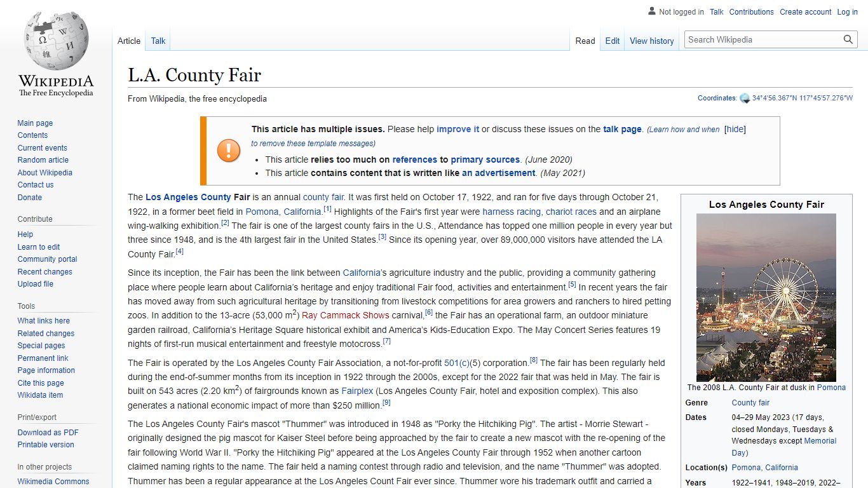Hide the multiple issues notice

click(735, 129)
